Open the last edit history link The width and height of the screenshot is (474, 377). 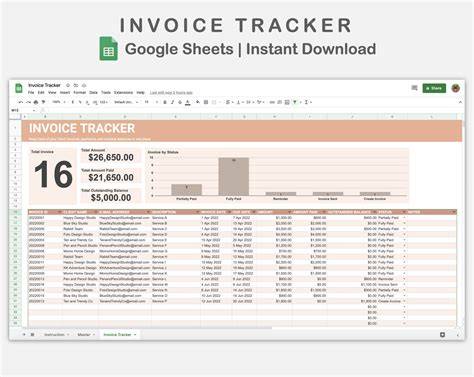pyautogui.click(x=171, y=93)
